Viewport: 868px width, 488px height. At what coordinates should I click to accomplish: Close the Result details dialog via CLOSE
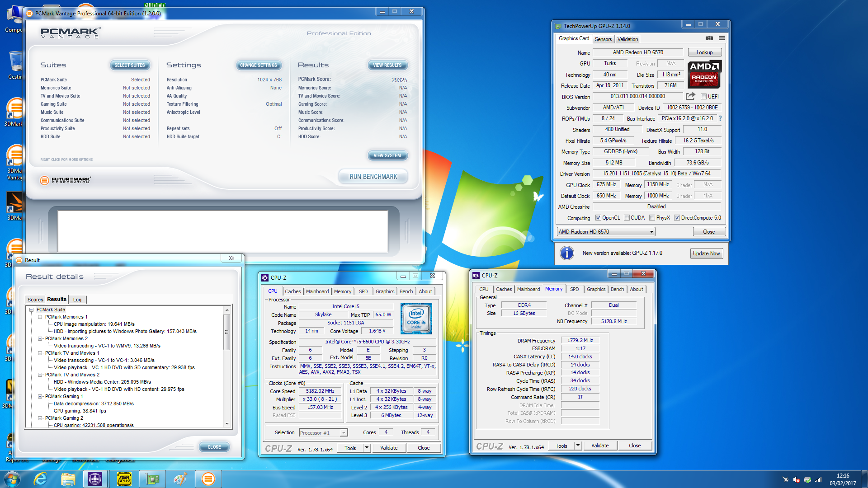[214, 447]
